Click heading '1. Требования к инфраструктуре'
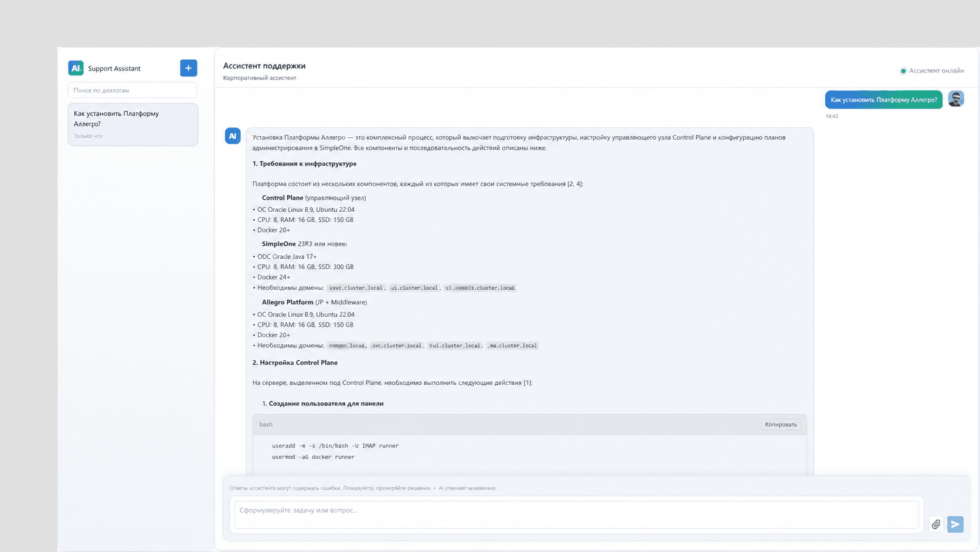 pos(304,164)
